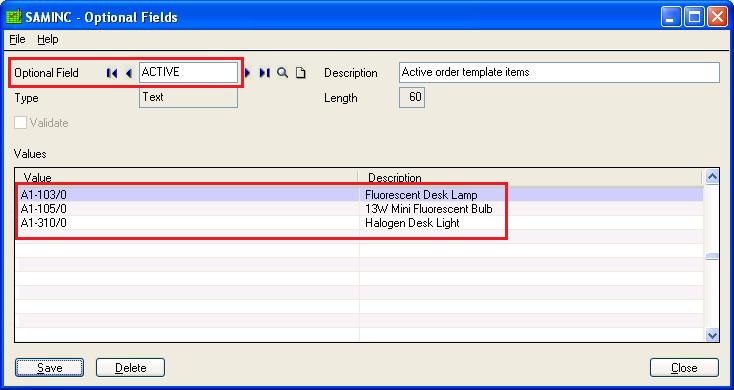Click the scroll down arrow in values list
Screen dimensions: 734x390
coord(712,335)
